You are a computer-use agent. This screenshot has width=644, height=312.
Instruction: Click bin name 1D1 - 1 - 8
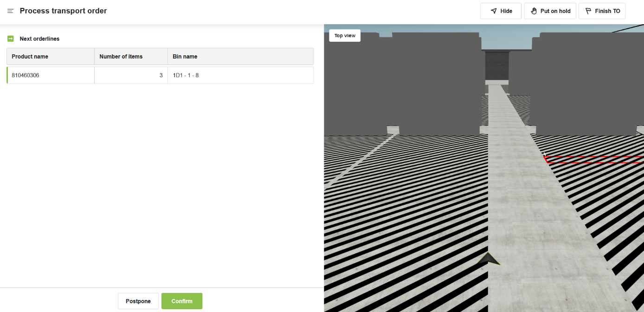(186, 75)
